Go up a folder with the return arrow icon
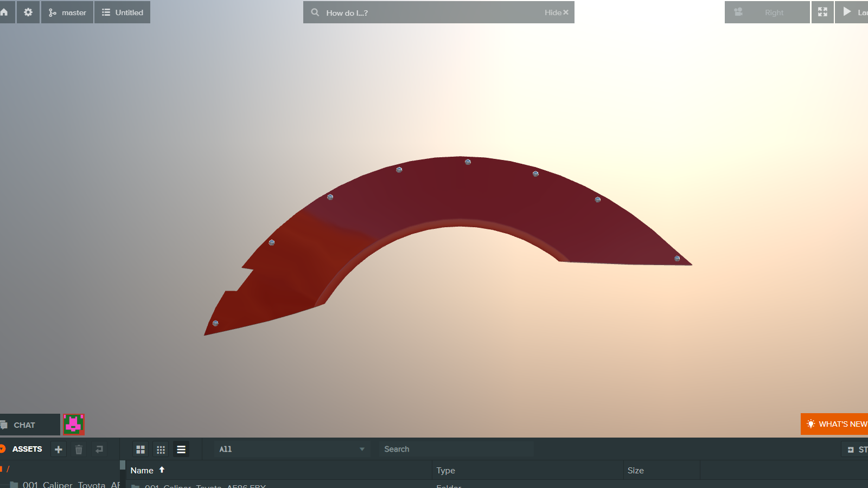Image resolution: width=868 pixels, height=488 pixels. click(99, 450)
